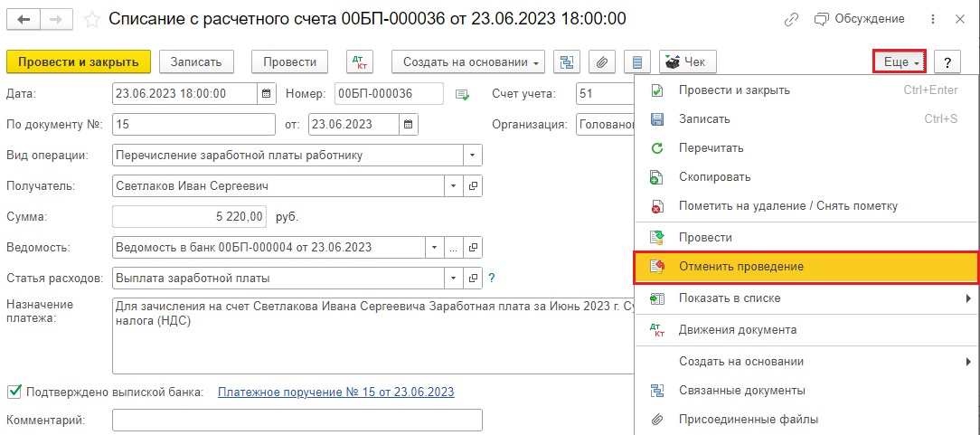Choose Перечитать menu item

(807, 148)
